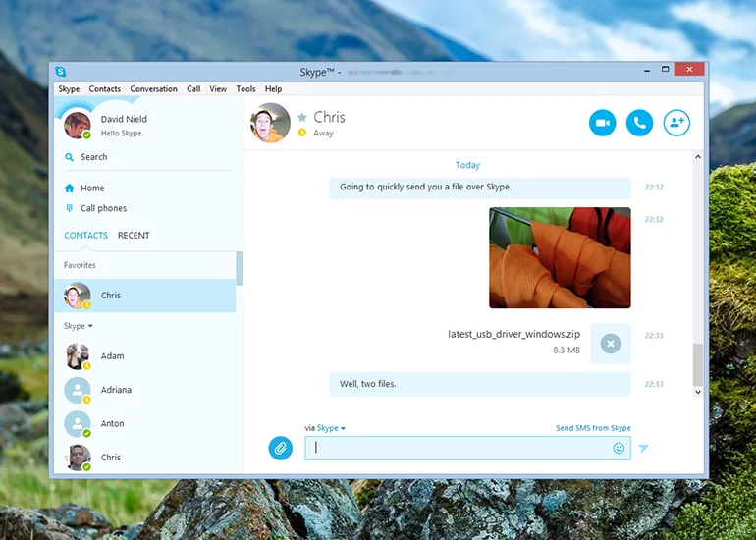The image size is (756, 540).
Task: Click the latest_usb_driver_windows.zip file name
Action: 513,334
